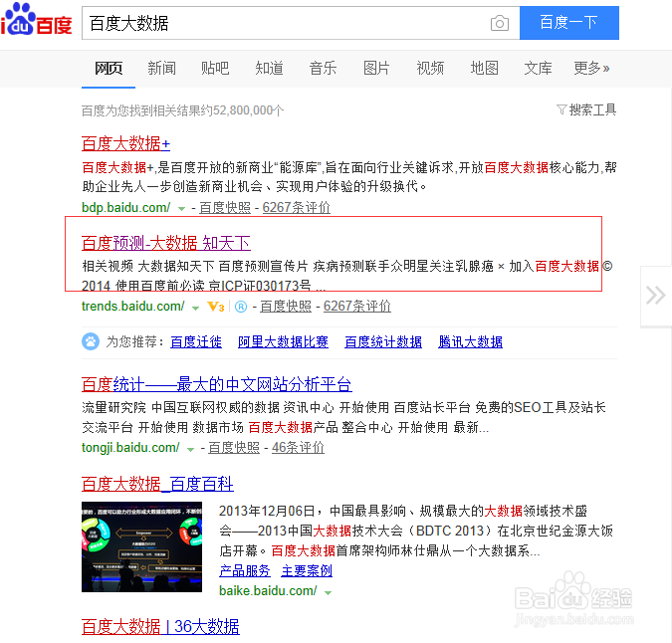Viewport: 672px width, 643px height.
Task: Open 百度大数据 | 36大数据 result
Action: [x=160, y=627]
